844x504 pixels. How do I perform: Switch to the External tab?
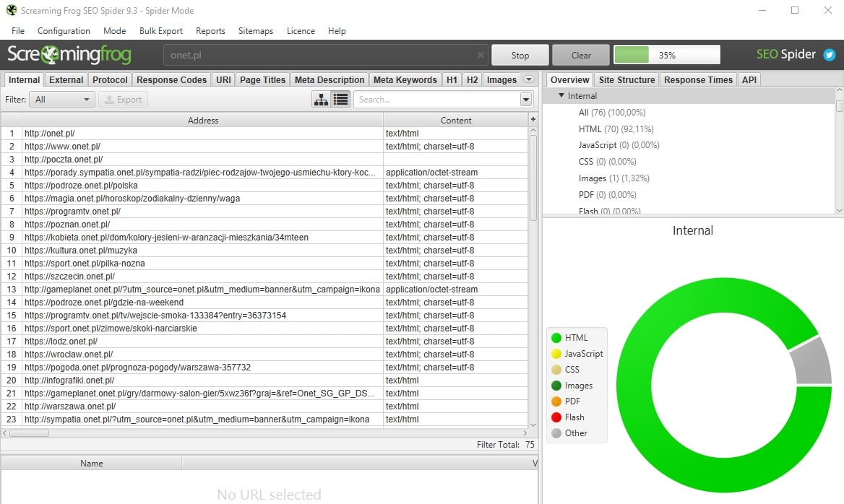66,79
